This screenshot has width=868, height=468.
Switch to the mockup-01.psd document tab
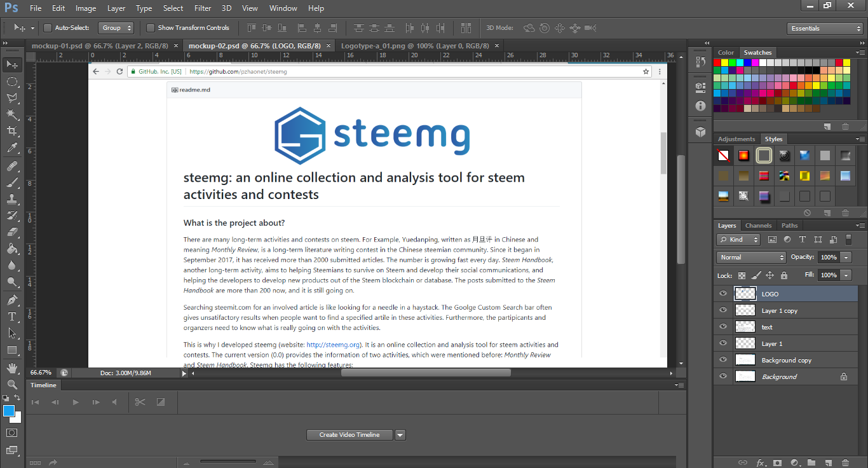click(x=100, y=46)
